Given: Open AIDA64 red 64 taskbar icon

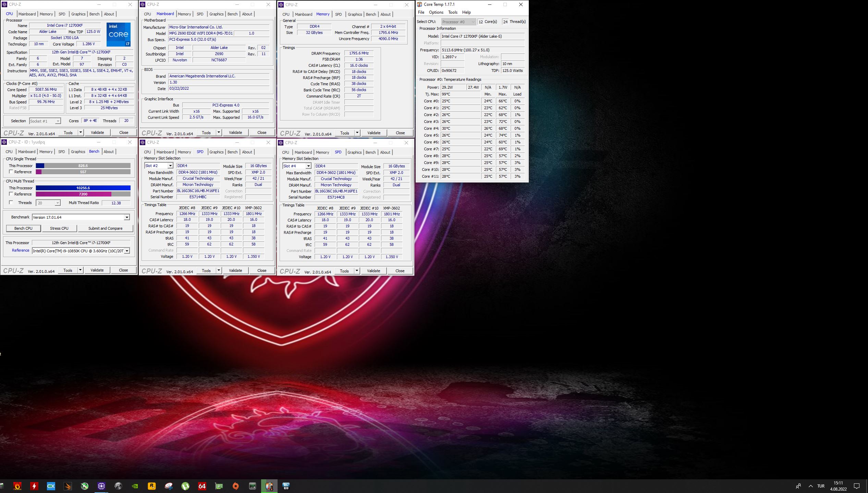Looking at the screenshot, I should coord(202,486).
